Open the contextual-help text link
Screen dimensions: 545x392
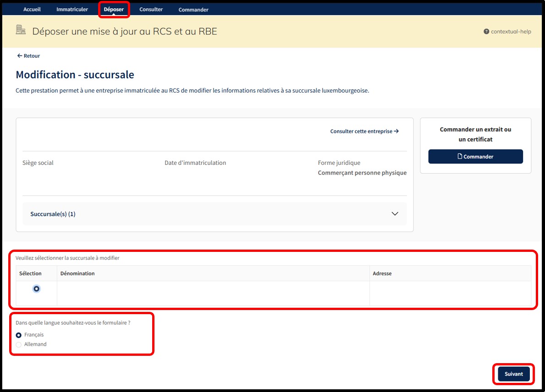(x=511, y=32)
